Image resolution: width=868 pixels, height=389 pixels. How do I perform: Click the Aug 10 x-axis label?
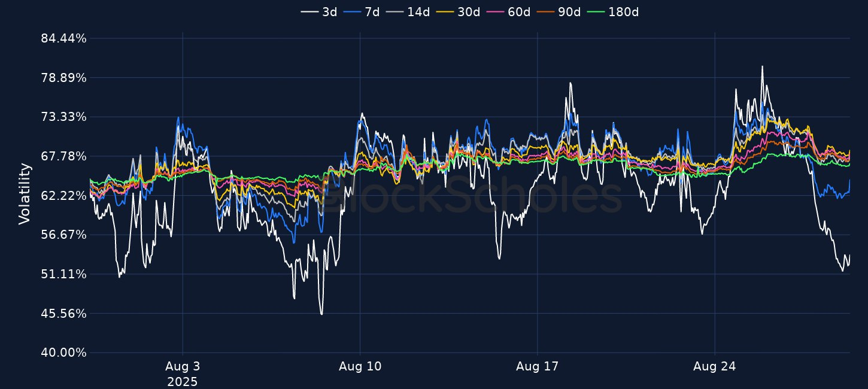[360, 367]
